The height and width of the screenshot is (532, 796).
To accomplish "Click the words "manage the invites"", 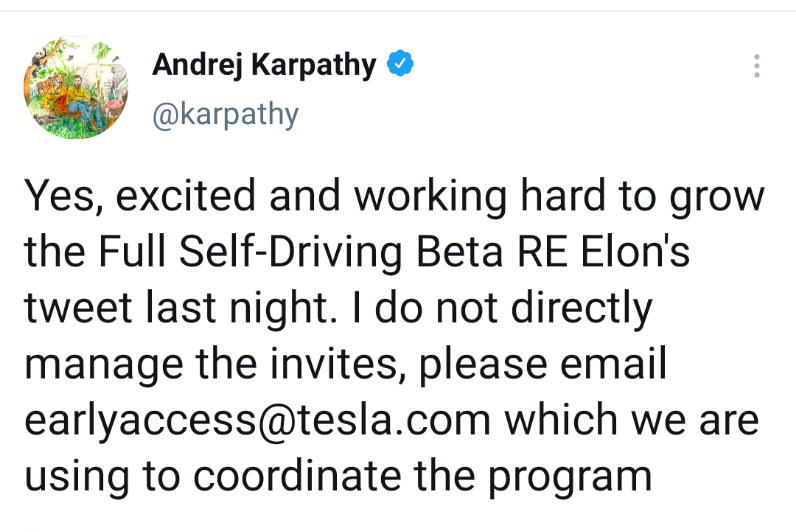I will [x=214, y=365].
